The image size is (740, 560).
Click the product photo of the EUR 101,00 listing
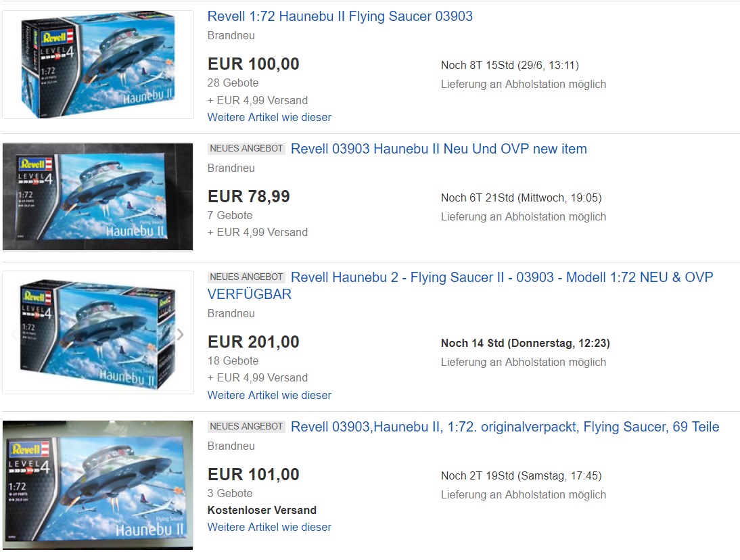pos(98,484)
